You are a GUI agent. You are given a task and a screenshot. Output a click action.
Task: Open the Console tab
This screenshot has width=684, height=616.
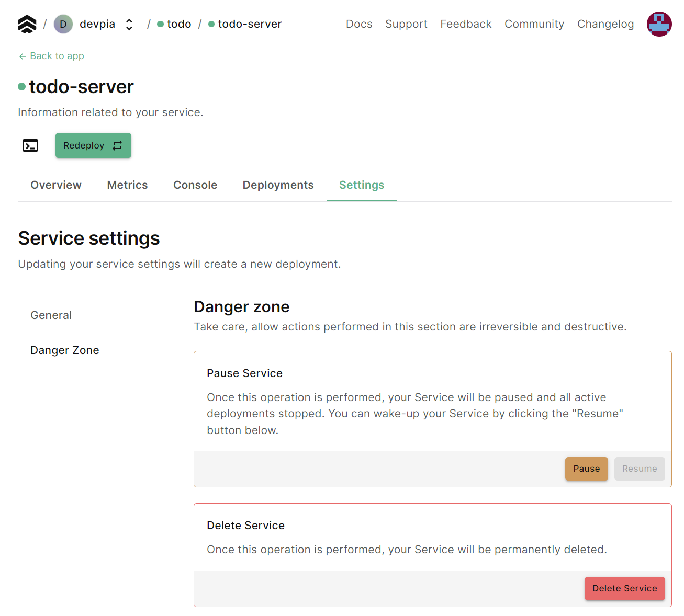[x=195, y=185]
